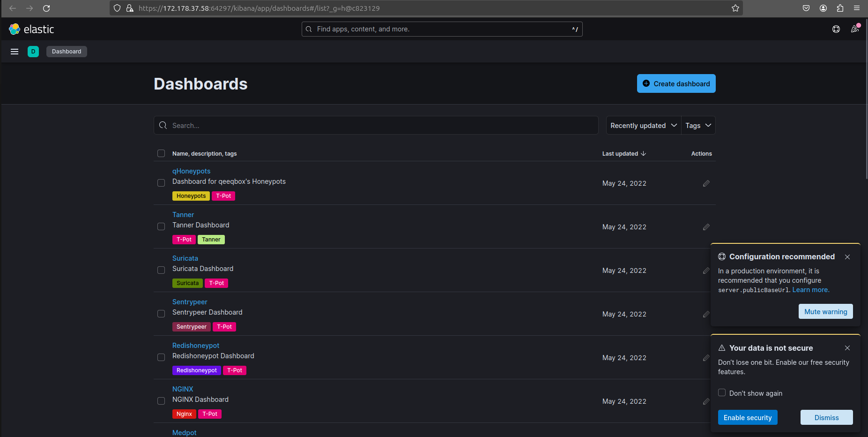Go back in browser history

click(x=13, y=8)
